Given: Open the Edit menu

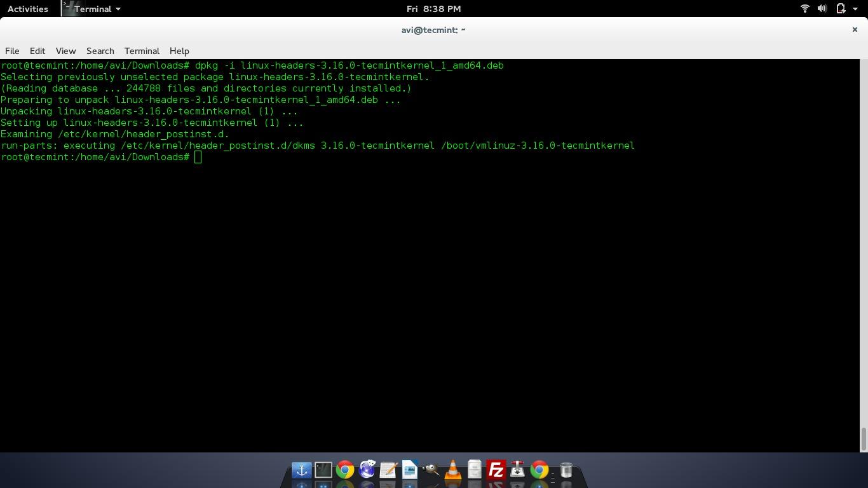Looking at the screenshot, I should [37, 51].
